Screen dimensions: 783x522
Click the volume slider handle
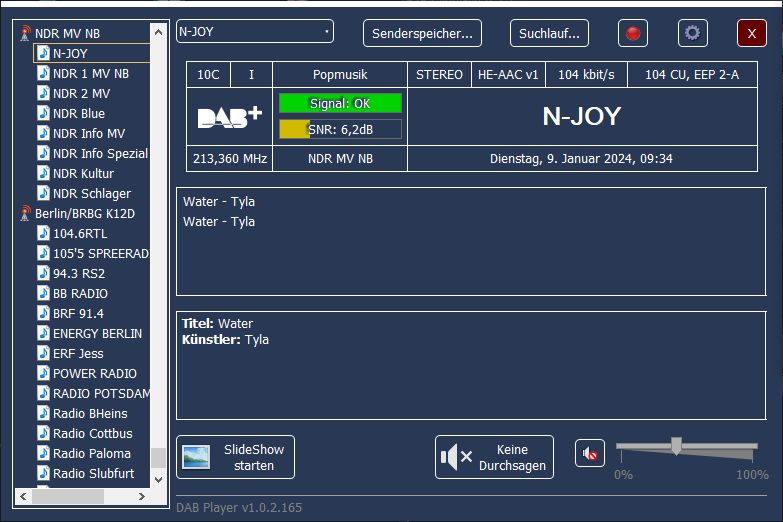(676, 446)
